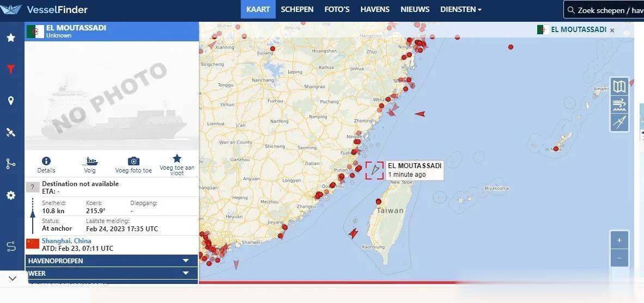Open the FOTO'S menu item
The image size is (644, 303).
click(337, 9)
